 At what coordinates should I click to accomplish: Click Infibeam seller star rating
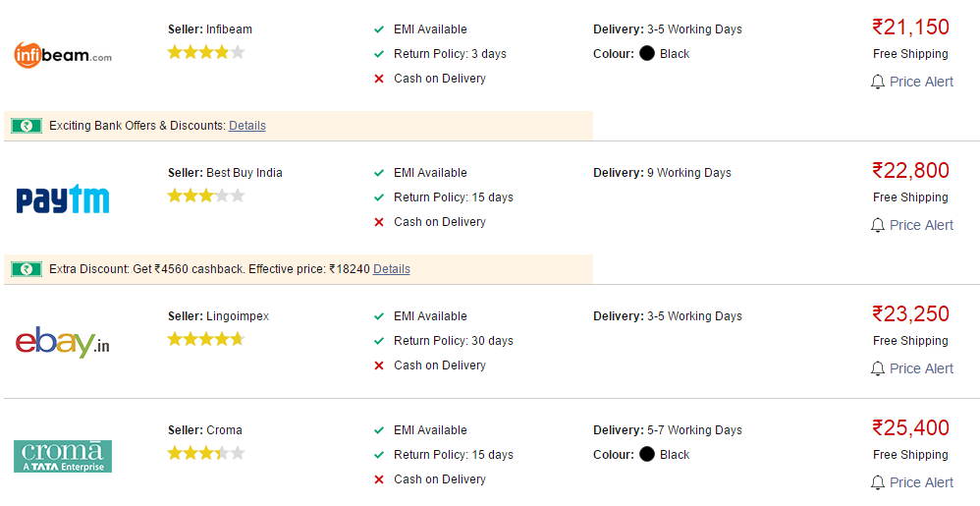click(x=205, y=52)
